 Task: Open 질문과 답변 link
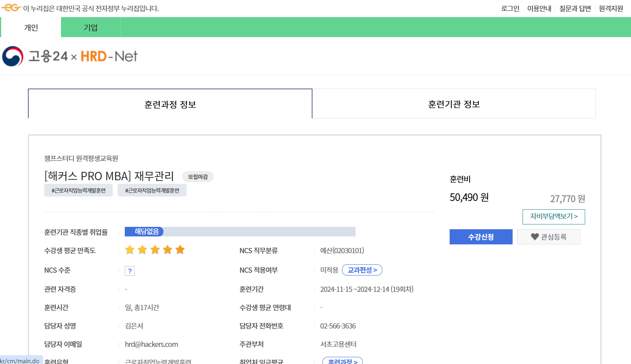point(575,8)
